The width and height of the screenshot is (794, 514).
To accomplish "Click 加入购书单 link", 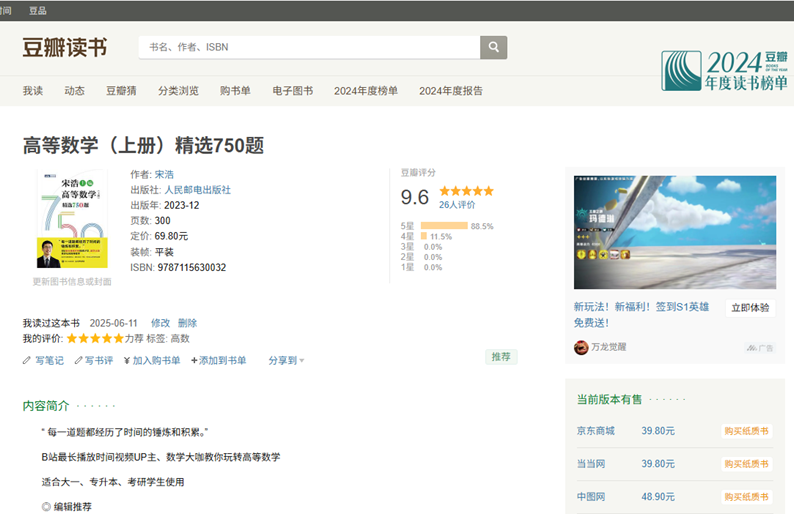I will click(x=156, y=361).
